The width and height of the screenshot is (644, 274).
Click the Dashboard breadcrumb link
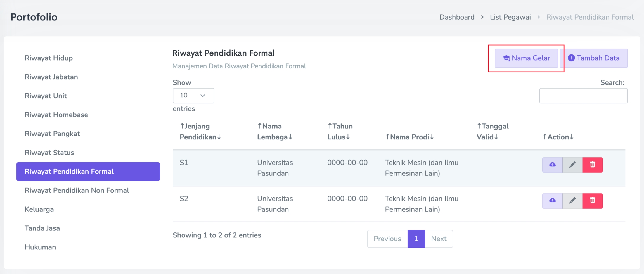(x=457, y=17)
